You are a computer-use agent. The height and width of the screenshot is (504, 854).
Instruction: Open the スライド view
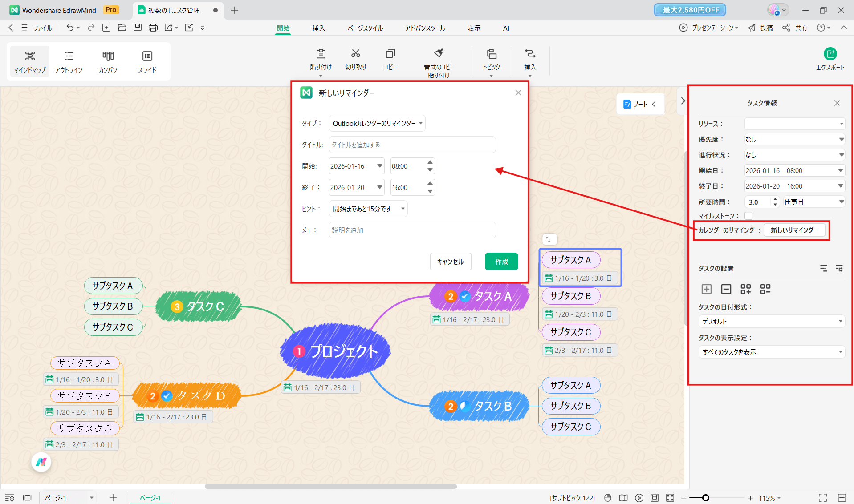147,61
